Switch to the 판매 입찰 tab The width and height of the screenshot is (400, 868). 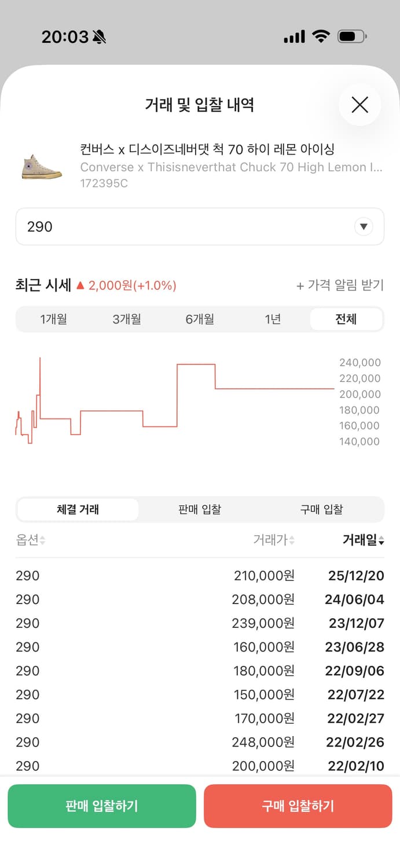[x=199, y=509]
